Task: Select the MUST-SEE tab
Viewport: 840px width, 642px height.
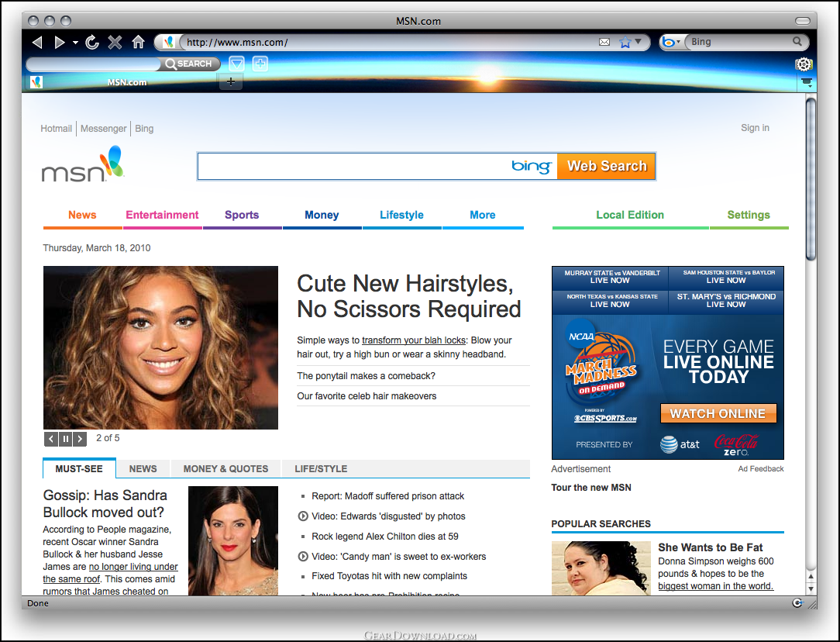Action: (79, 469)
